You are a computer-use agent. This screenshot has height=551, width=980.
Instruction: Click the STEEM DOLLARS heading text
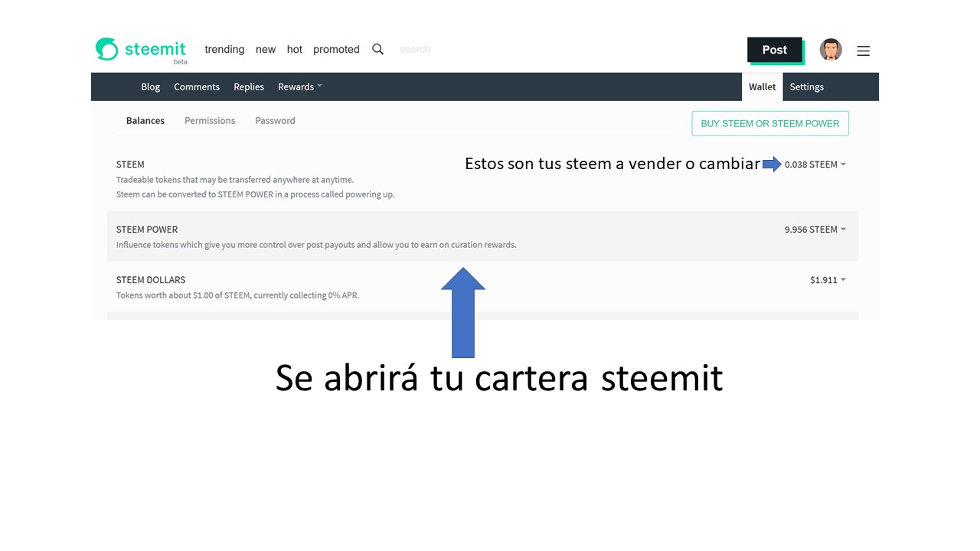(x=151, y=279)
